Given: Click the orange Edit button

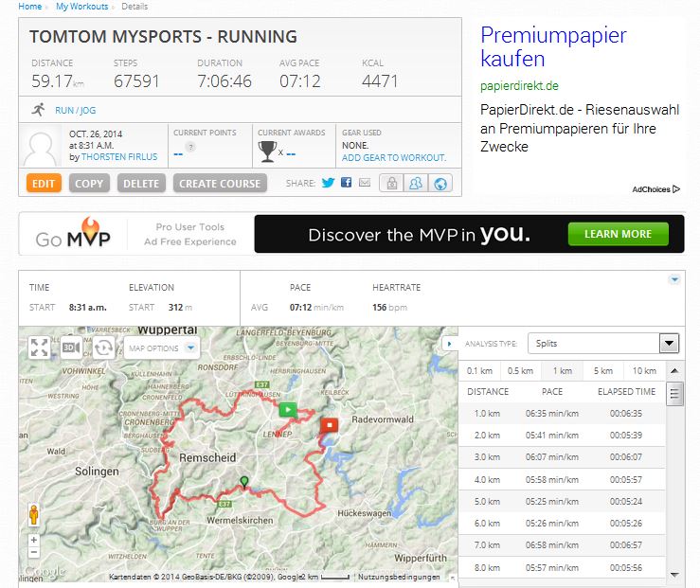Looking at the screenshot, I should 45,183.
